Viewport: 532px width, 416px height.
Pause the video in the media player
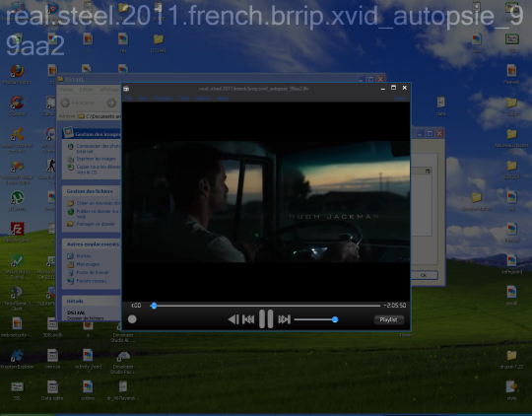tap(266, 318)
